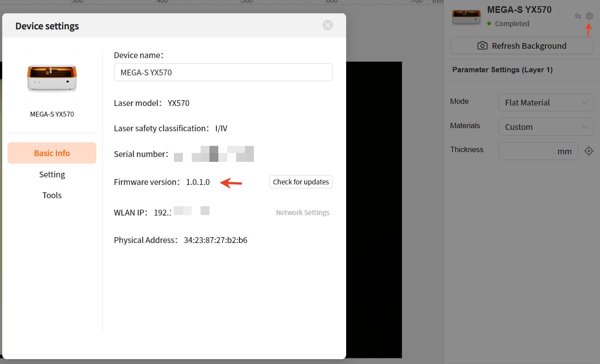Viewport: 600px width, 364px height.
Task: Close the Device settings dialog
Action: tap(328, 25)
